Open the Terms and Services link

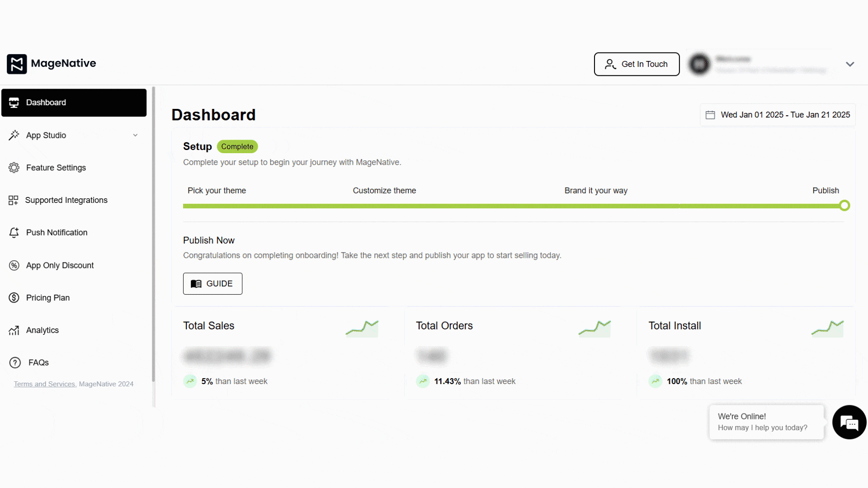(44, 384)
